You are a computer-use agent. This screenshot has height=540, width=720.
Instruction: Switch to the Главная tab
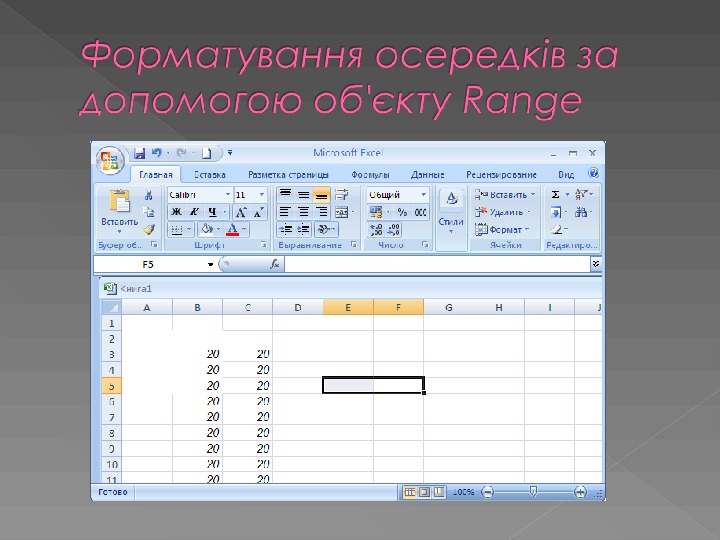point(156,174)
